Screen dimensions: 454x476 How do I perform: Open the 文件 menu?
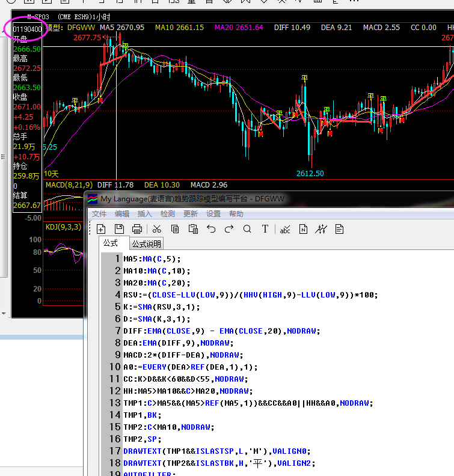click(x=99, y=214)
